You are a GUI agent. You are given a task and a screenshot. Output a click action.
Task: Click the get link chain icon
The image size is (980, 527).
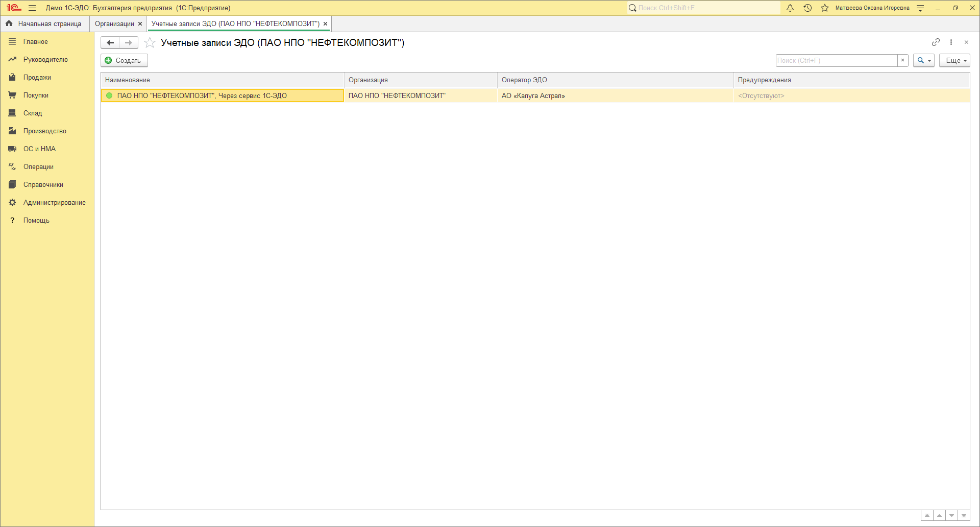[936, 42]
